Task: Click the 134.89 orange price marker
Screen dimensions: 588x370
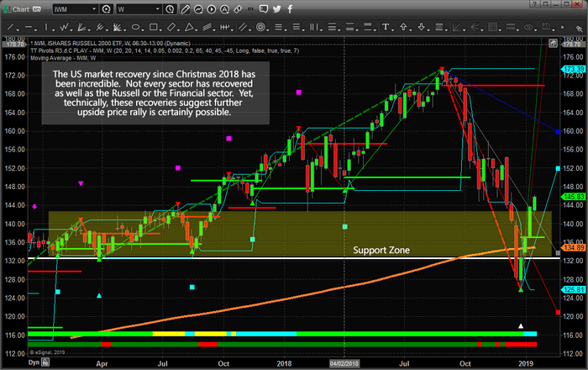Action: 573,248
